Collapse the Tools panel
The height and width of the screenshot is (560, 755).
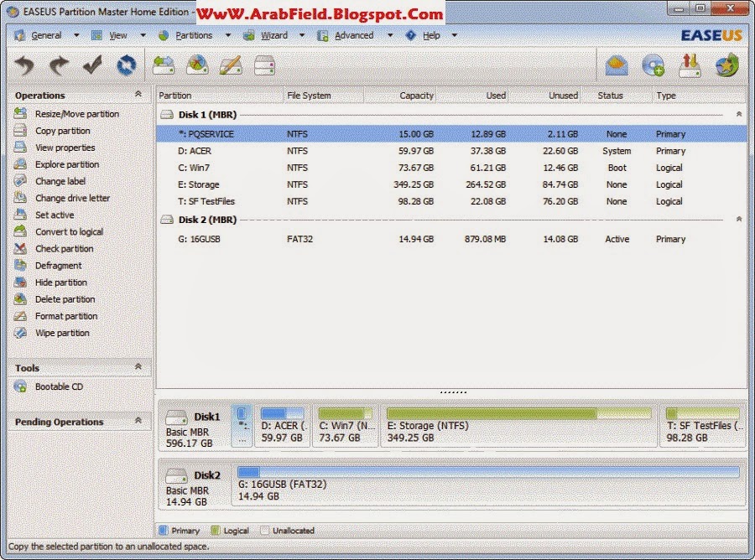[x=138, y=366]
